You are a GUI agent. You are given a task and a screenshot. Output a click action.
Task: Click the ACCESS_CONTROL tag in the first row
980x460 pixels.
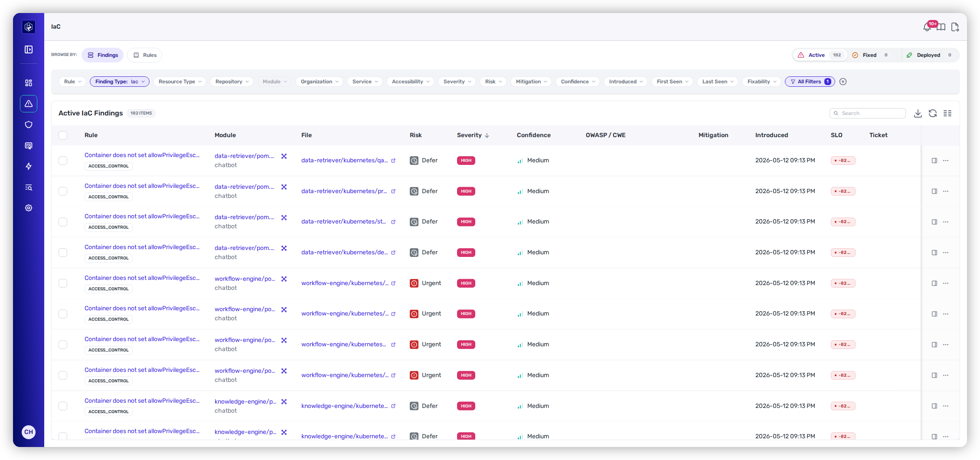pyautogui.click(x=108, y=166)
